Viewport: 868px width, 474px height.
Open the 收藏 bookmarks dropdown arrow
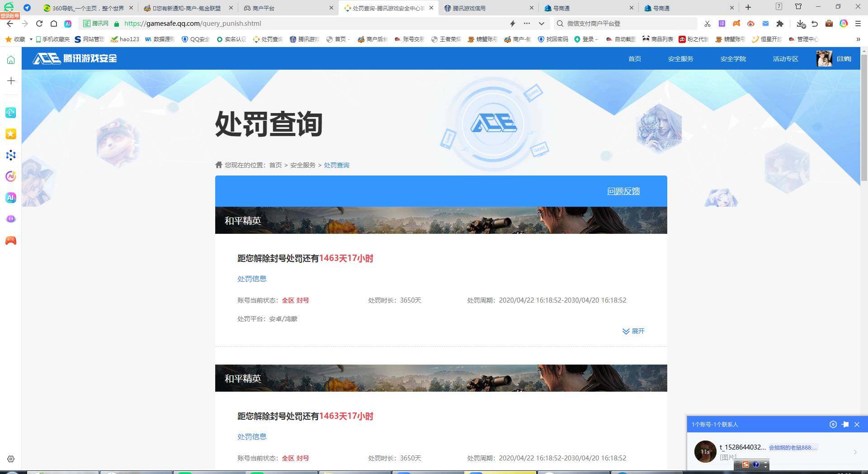(30, 39)
